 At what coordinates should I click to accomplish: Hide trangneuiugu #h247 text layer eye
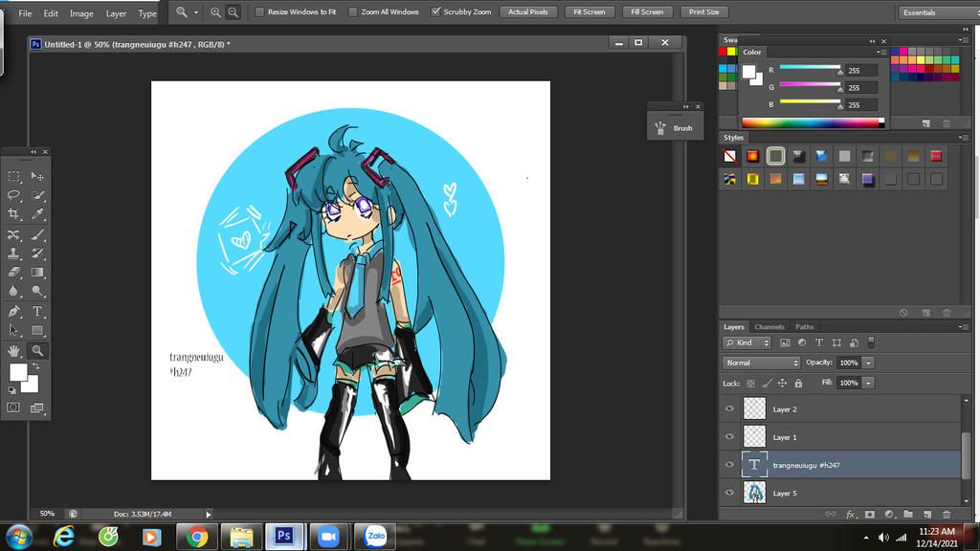[x=729, y=465]
